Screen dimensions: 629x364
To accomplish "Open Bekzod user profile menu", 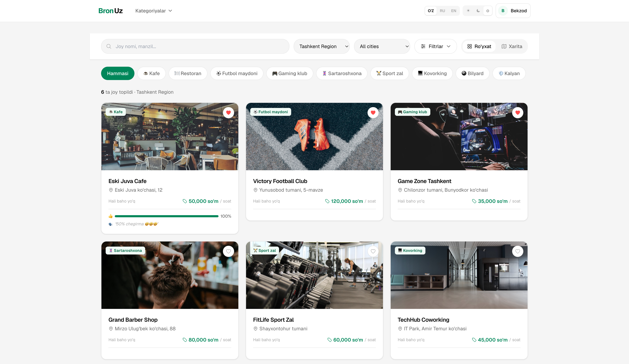I will click(513, 11).
